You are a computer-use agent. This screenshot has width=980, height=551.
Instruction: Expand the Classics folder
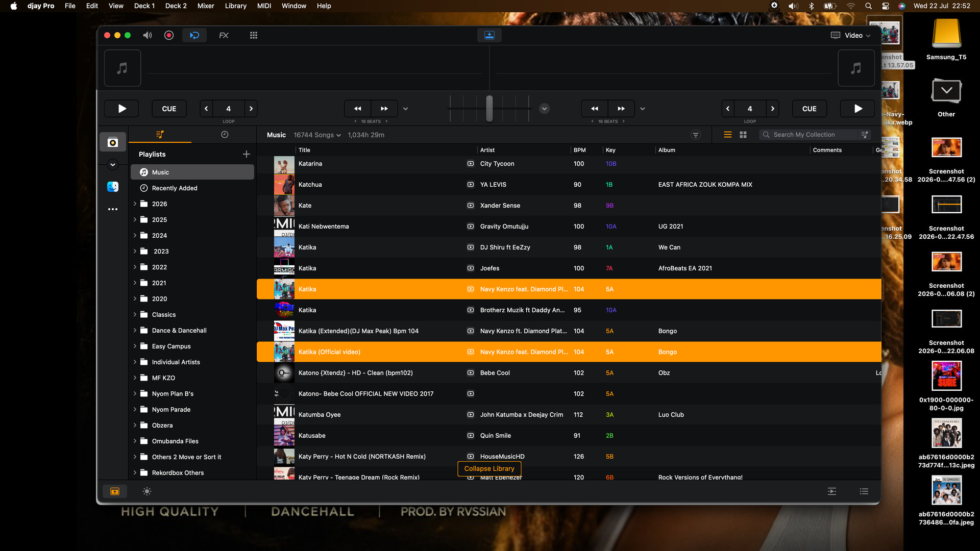coord(135,314)
